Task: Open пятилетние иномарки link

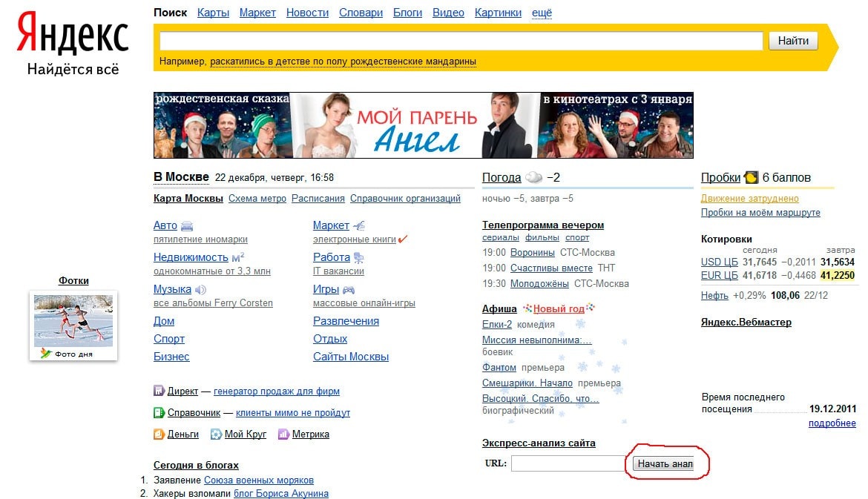Action: (x=200, y=239)
